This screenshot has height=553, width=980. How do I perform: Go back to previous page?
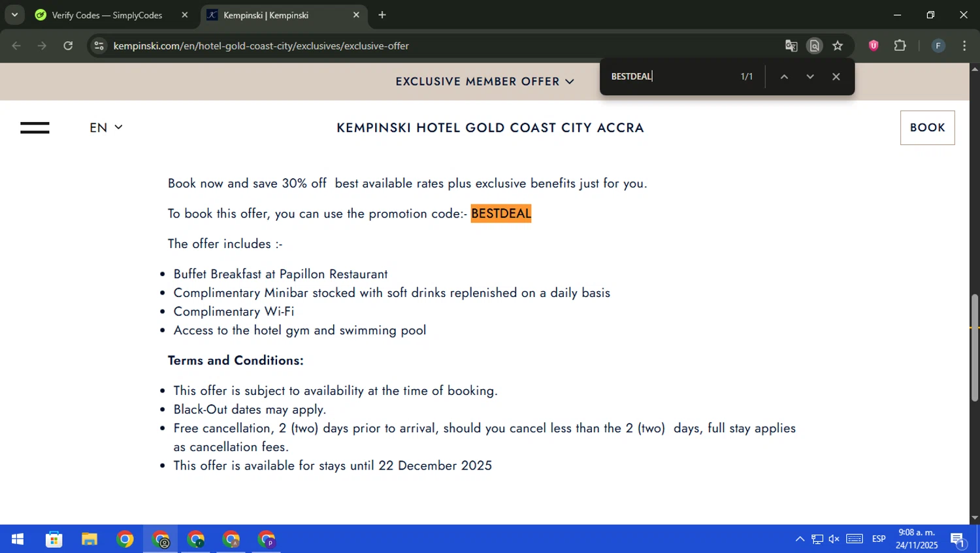click(x=16, y=46)
